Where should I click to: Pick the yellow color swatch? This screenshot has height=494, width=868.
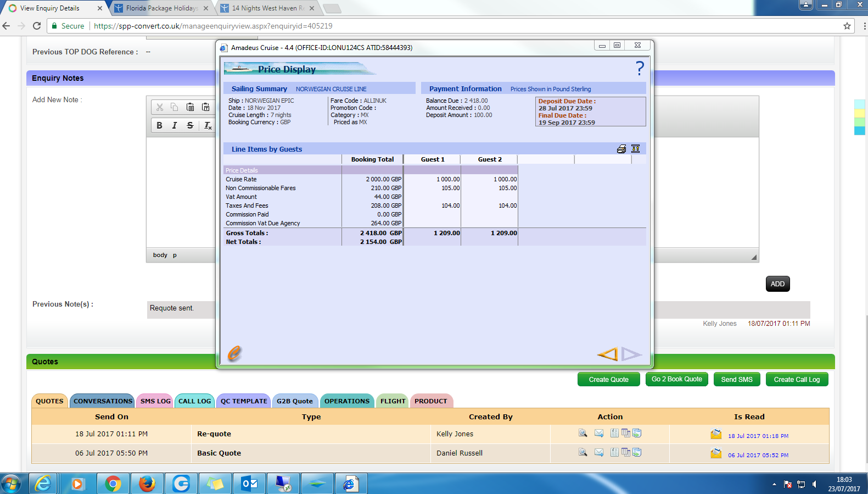point(860,113)
